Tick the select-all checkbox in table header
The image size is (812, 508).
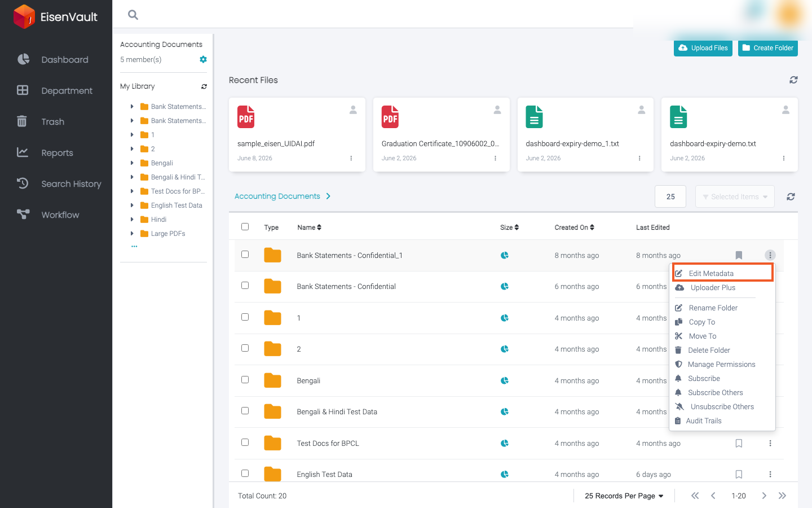[245, 227]
